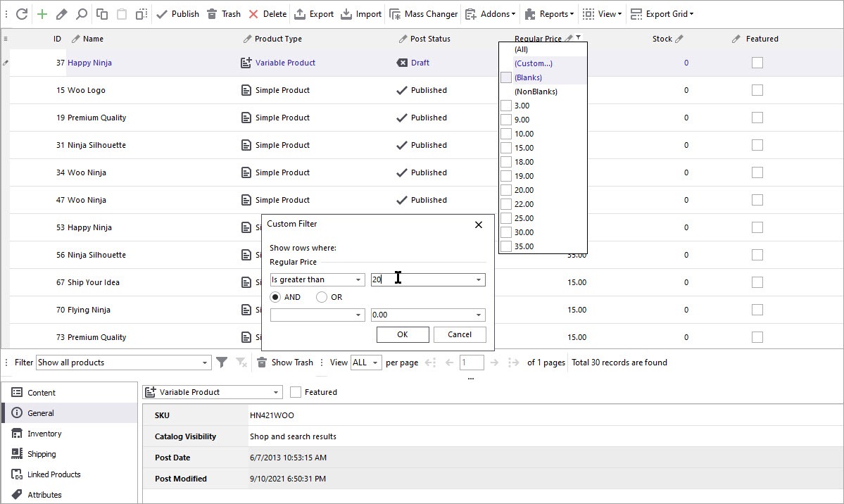Image resolution: width=844 pixels, height=504 pixels.
Task: Click the green plus icon to add product
Action: pyautogui.click(x=42, y=13)
